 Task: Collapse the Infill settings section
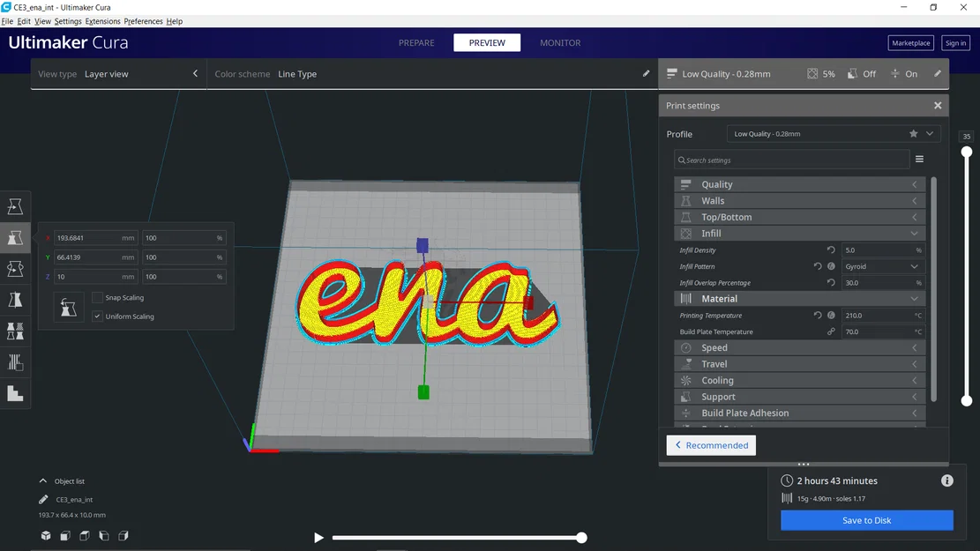coord(799,233)
